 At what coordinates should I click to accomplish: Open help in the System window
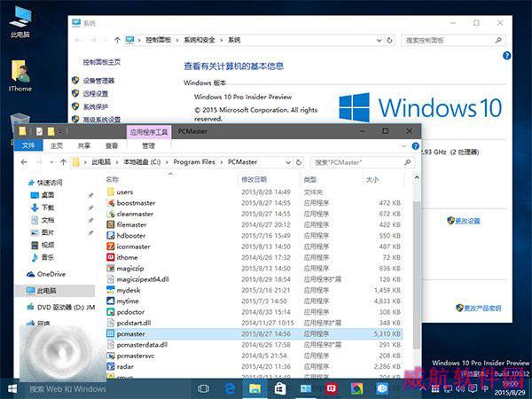506,56
